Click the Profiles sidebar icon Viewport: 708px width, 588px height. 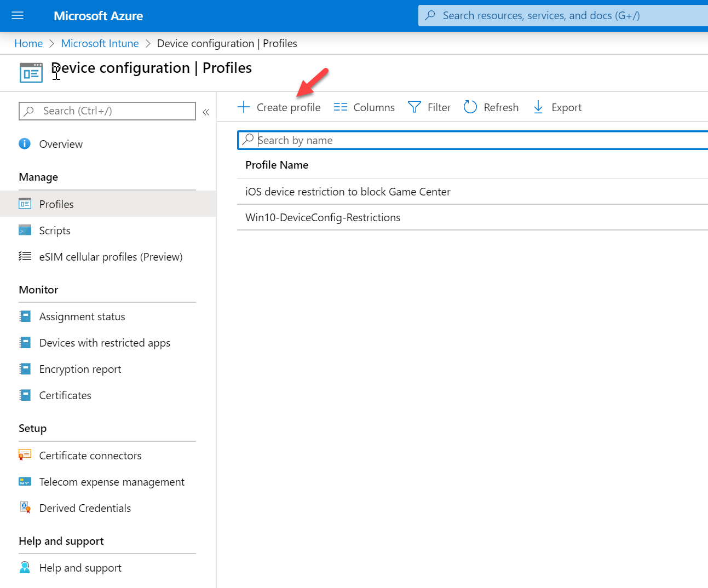[x=25, y=204]
